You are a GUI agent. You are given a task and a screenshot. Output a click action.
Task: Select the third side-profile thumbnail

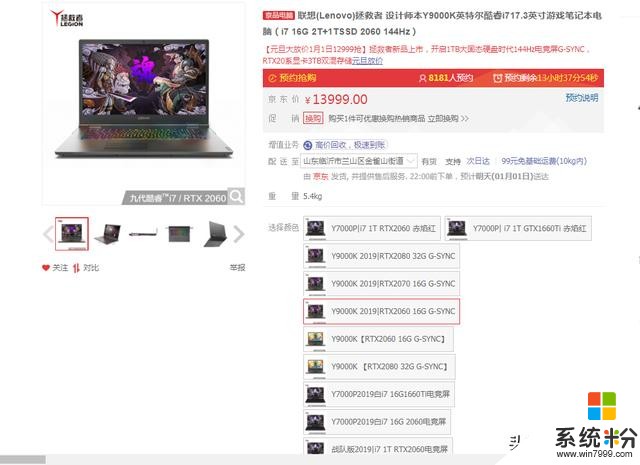coord(143,234)
